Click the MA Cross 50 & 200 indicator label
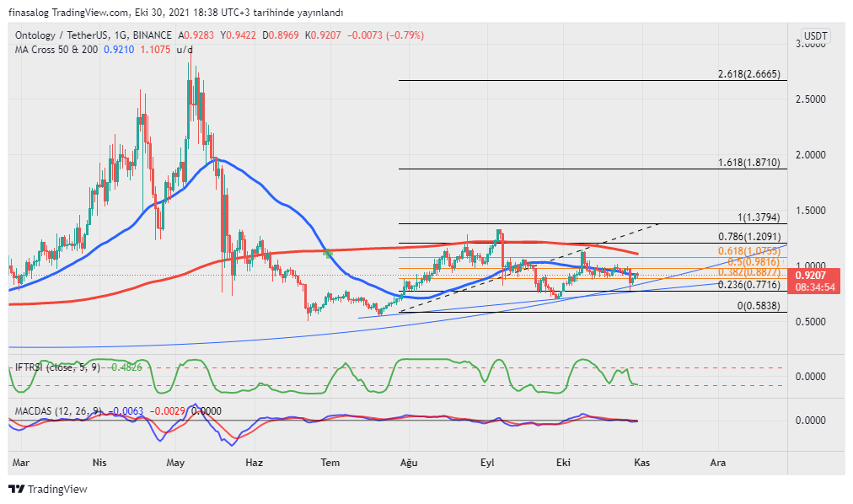 pos(56,50)
